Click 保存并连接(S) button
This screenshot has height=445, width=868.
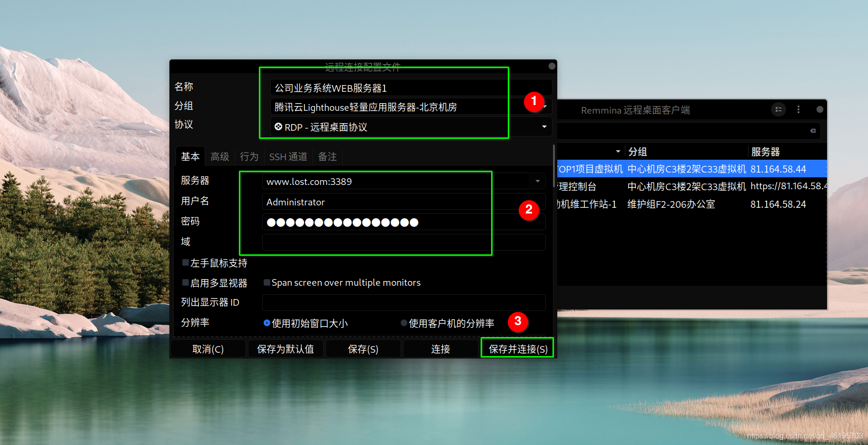point(518,349)
